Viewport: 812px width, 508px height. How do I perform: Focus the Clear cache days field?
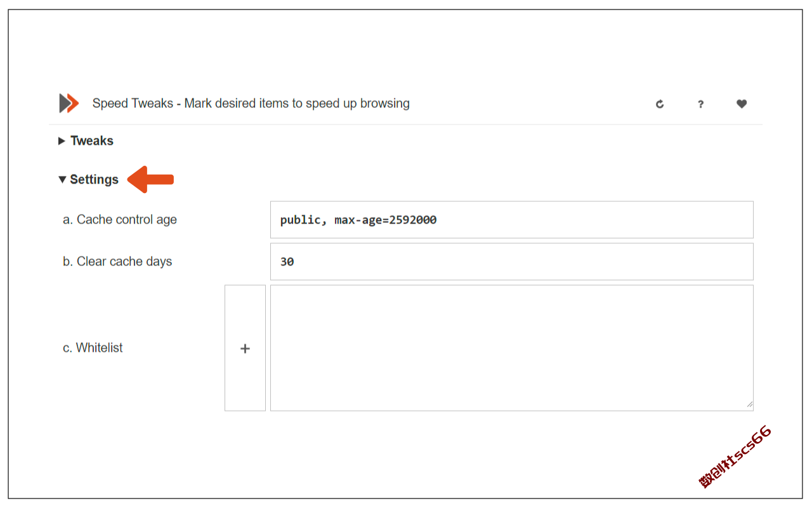(512, 262)
